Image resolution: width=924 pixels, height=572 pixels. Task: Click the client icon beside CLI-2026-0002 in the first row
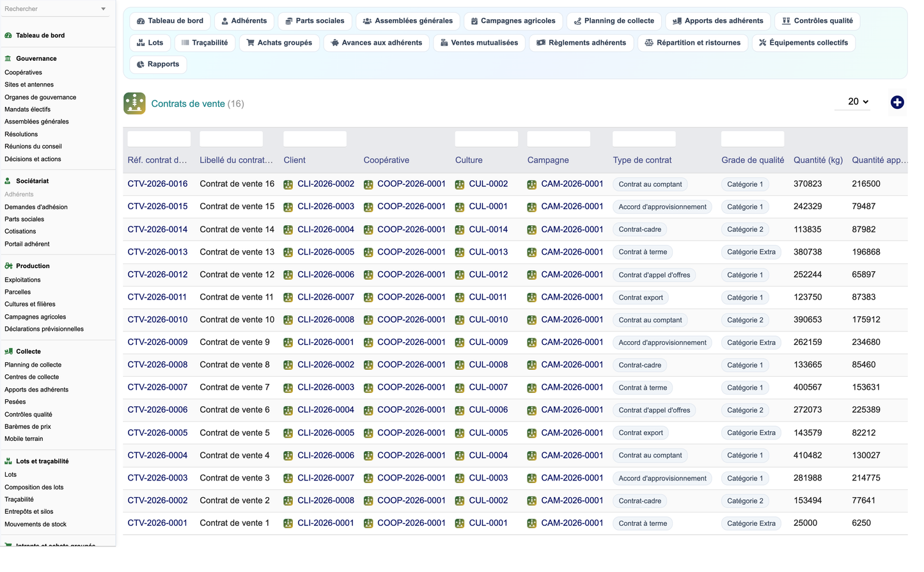coord(288,184)
